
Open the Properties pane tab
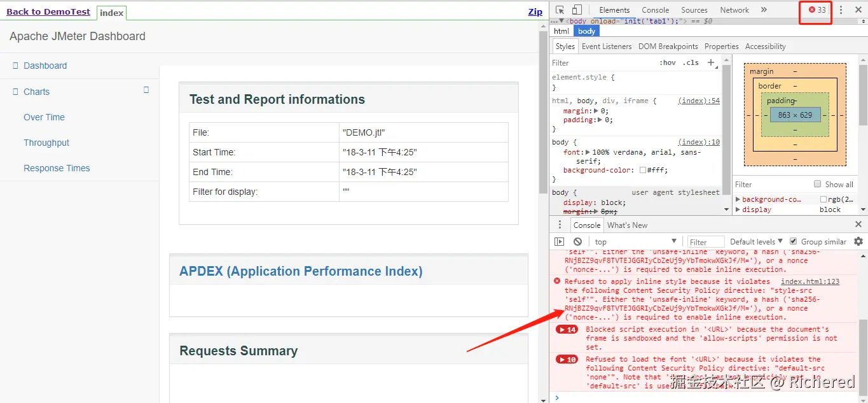click(721, 46)
